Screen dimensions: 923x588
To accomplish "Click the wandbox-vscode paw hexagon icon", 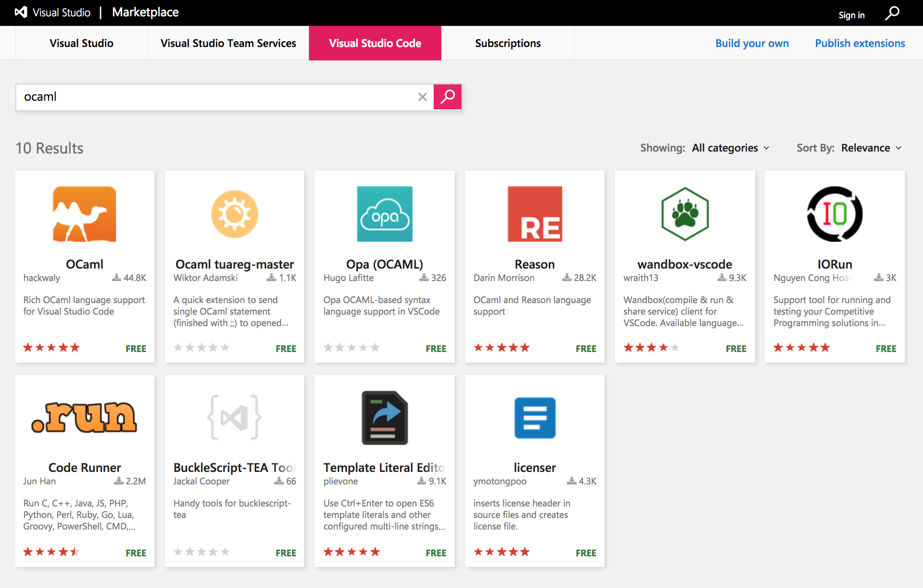I will point(685,214).
